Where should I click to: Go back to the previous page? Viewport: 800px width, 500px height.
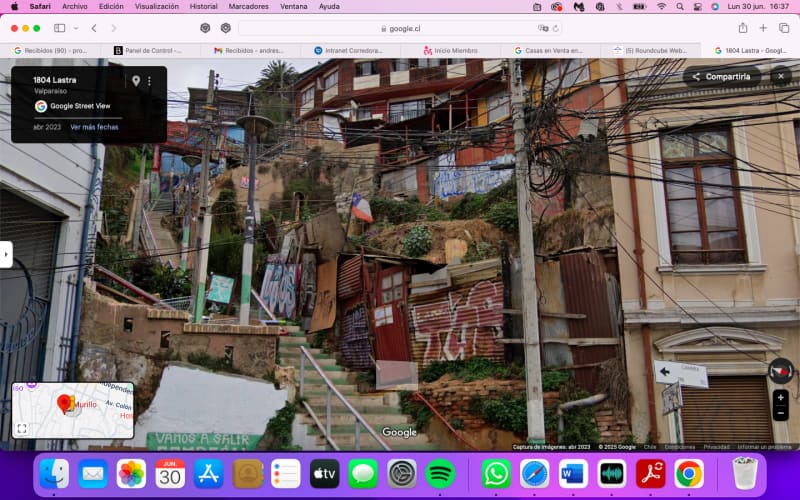point(94,28)
